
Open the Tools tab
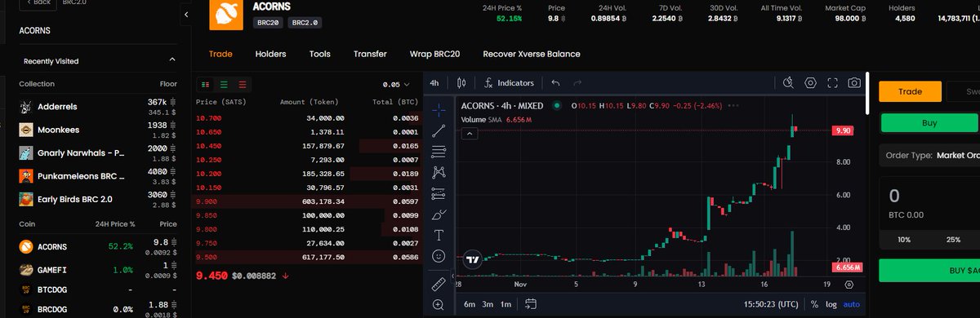[319, 54]
